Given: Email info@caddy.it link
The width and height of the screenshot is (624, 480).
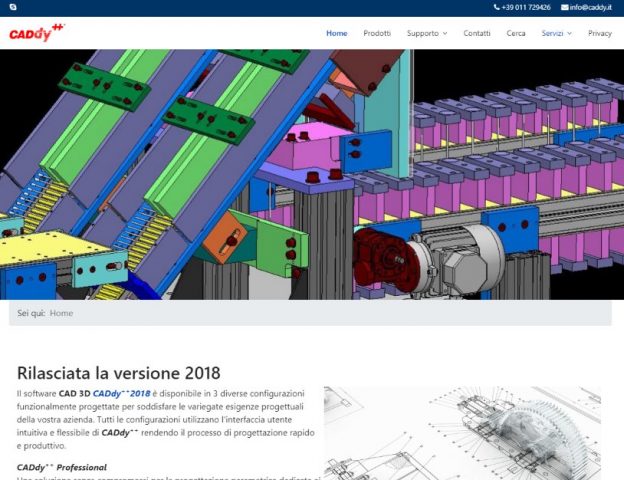Looking at the screenshot, I should click(591, 7).
